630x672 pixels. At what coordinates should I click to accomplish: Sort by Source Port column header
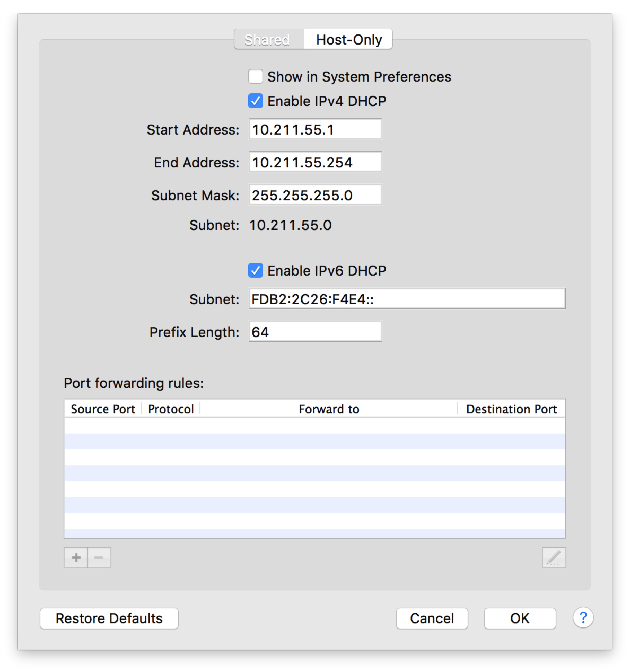click(x=103, y=409)
